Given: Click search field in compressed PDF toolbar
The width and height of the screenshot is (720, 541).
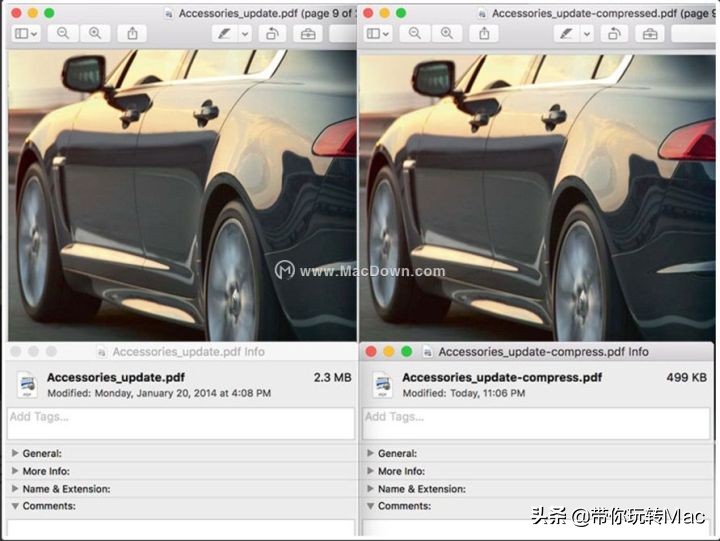Looking at the screenshot, I should click(694, 34).
